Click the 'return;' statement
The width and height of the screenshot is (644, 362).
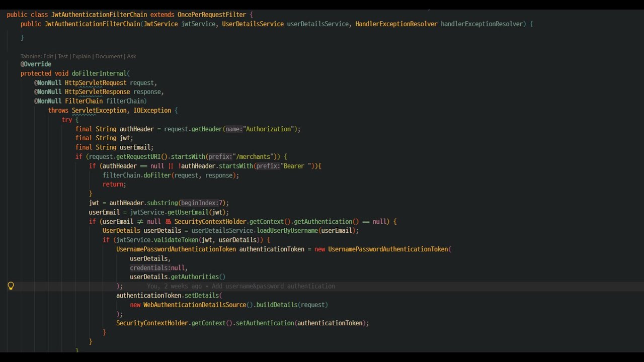[x=114, y=185]
